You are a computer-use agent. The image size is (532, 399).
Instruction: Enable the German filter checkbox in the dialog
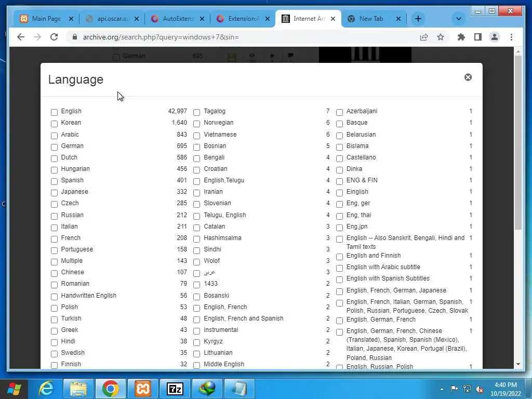54,147
